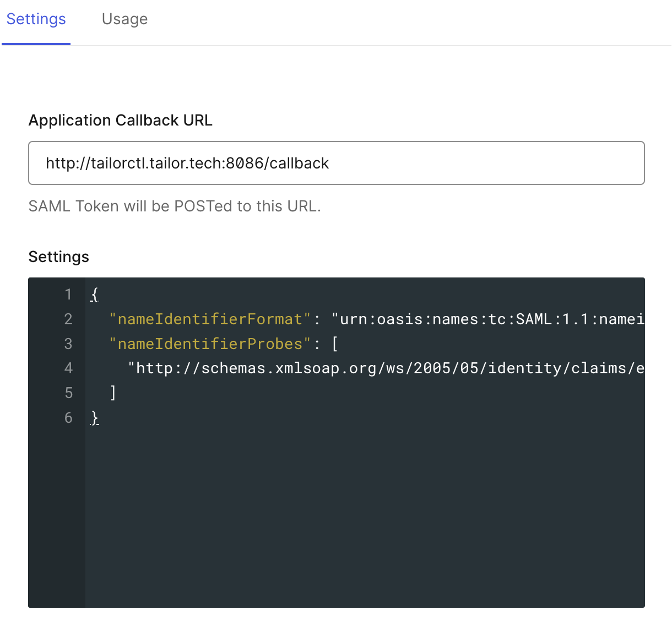This screenshot has width=672, height=632.
Task: Click line number 2 in the gutter
Action: click(68, 319)
